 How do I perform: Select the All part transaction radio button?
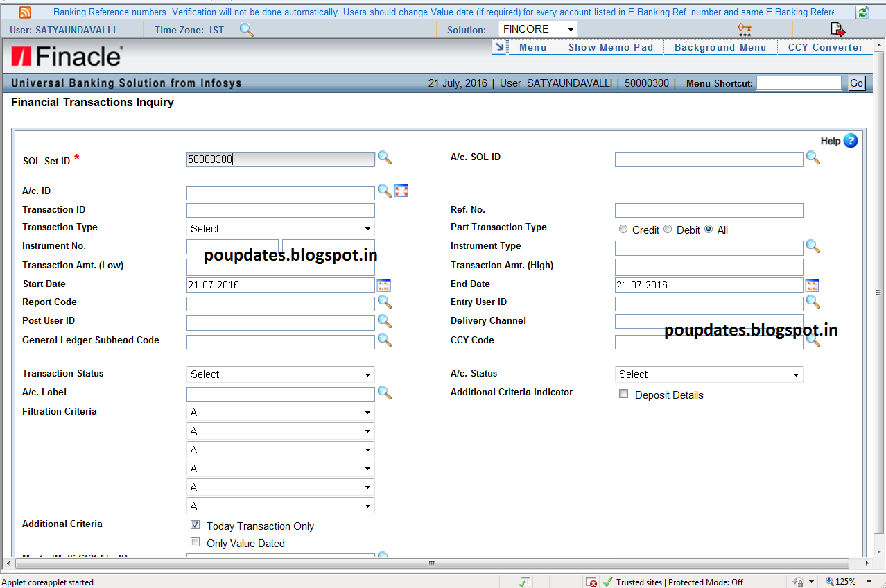[x=709, y=229]
